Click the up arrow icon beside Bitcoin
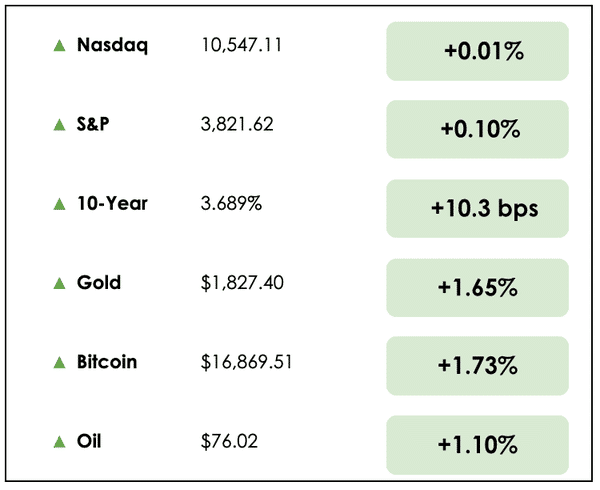 click(x=59, y=362)
